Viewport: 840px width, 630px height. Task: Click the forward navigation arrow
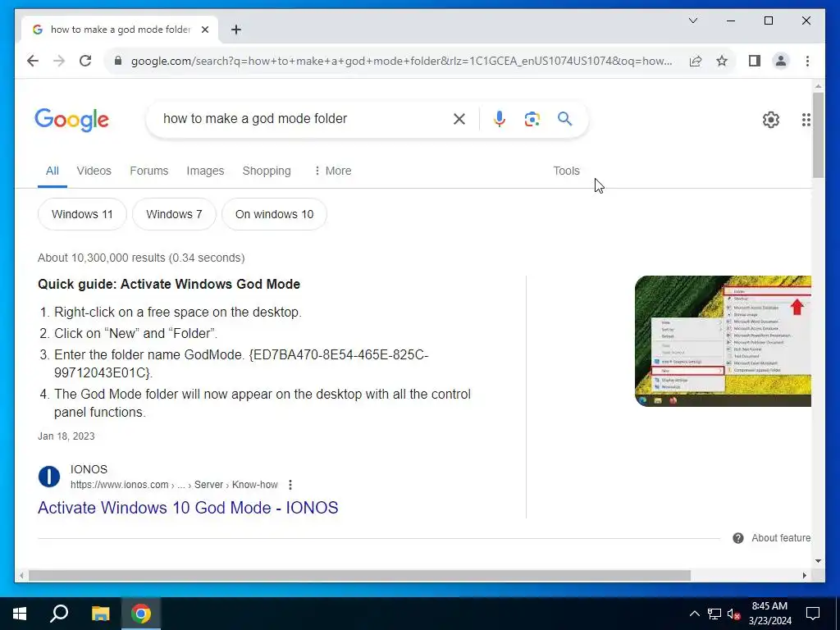point(59,61)
